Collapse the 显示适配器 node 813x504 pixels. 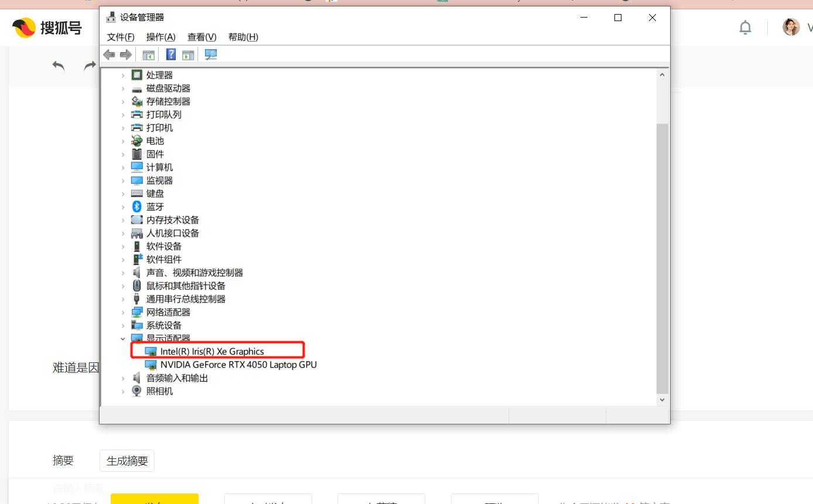[x=123, y=338]
